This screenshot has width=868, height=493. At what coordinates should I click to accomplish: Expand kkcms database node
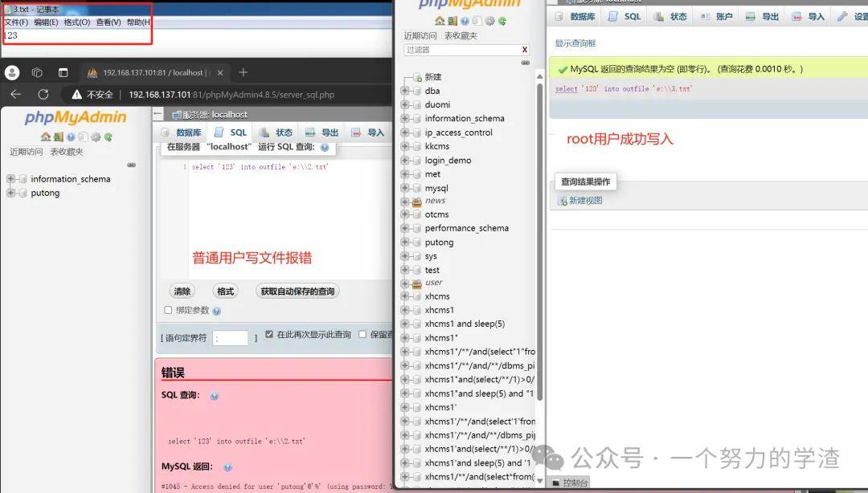(x=405, y=147)
